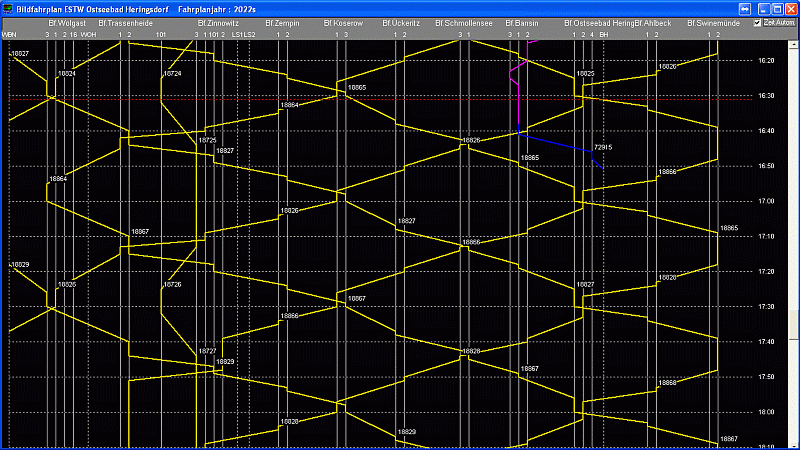Click the 17:20 time label
The width and height of the screenshot is (800, 450).
[x=766, y=272]
